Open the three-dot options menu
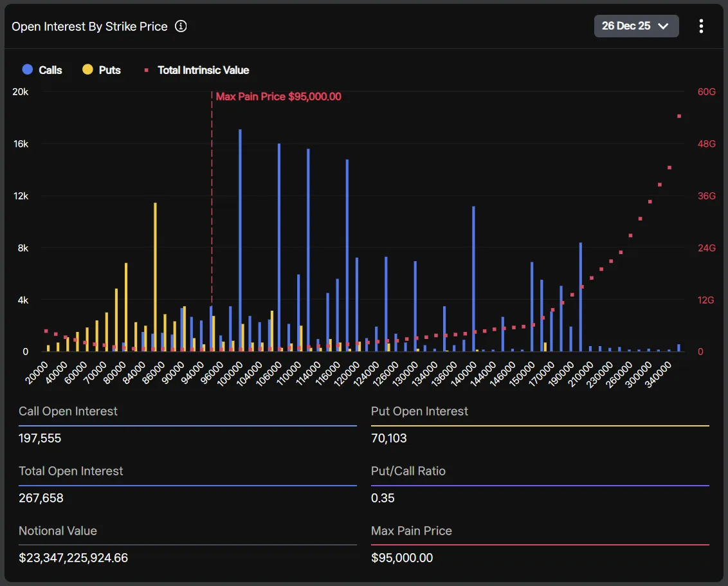This screenshot has width=728, height=586. coord(700,26)
